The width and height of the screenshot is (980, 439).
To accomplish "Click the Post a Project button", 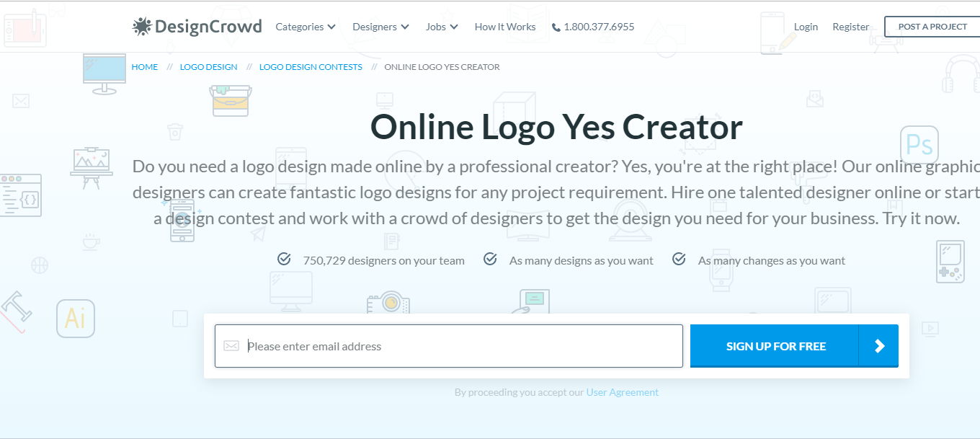I will [x=932, y=27].
